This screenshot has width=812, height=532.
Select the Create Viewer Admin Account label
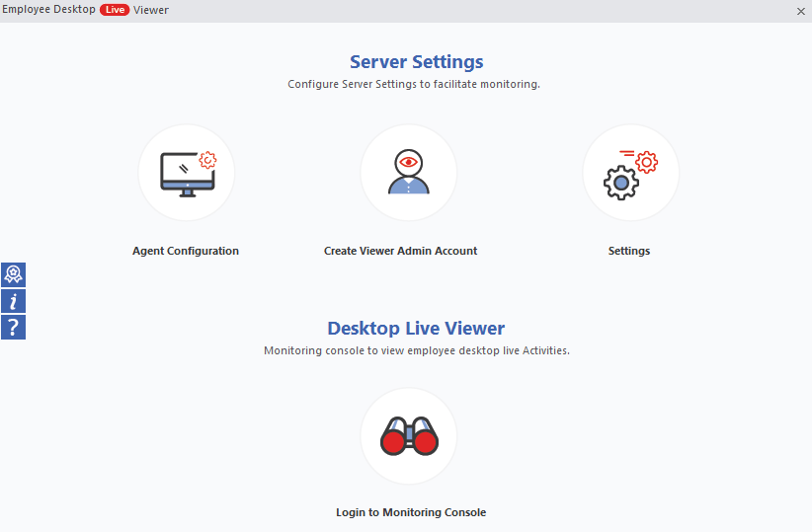(400, 251)
